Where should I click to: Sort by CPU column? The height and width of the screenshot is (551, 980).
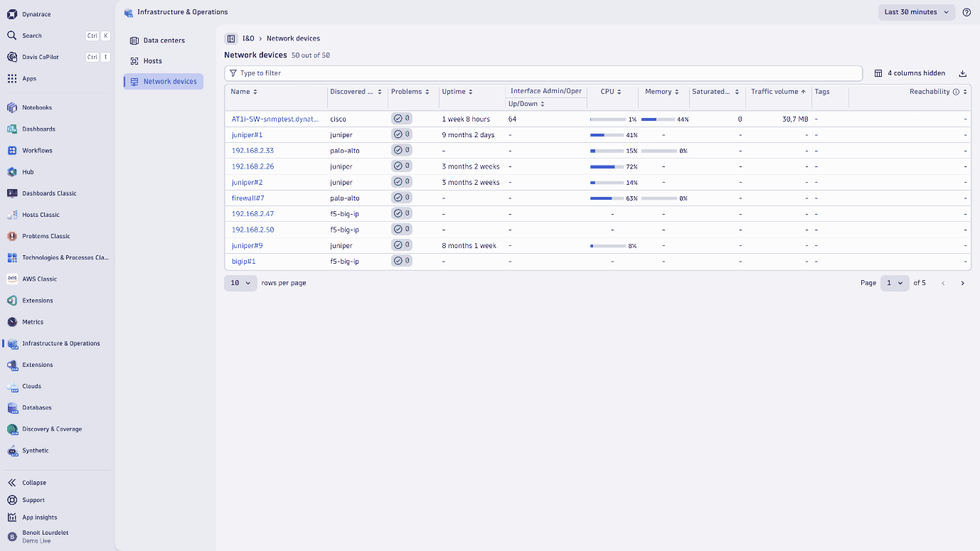(x=611, y=92)
